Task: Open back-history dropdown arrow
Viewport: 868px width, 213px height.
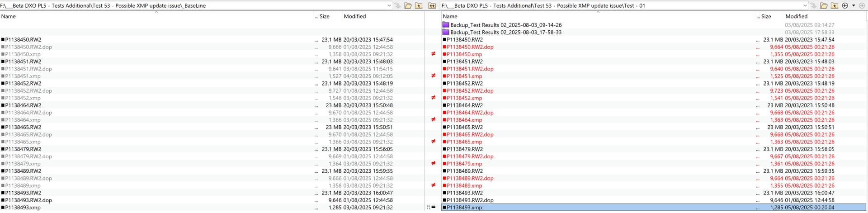Action: click(854, 5)
